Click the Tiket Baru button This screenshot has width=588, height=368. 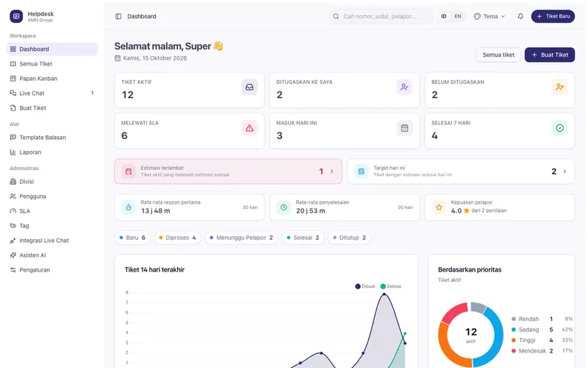pos(553,16)
